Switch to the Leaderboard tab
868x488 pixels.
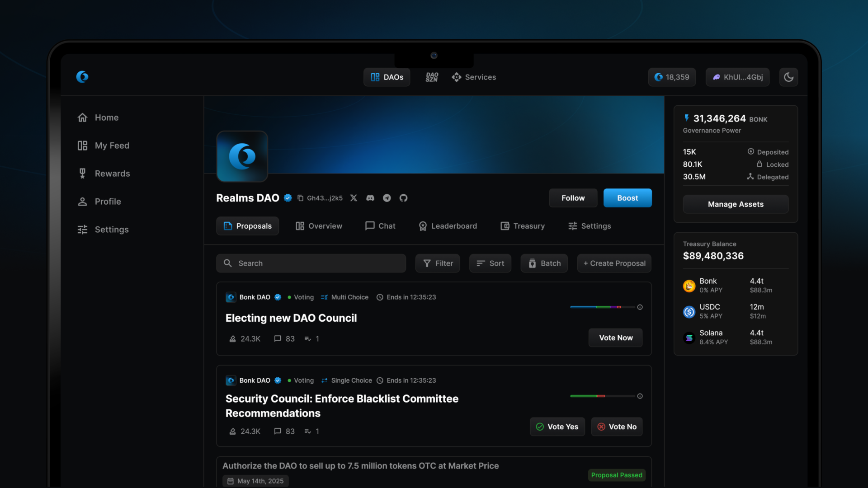[448, 226]
